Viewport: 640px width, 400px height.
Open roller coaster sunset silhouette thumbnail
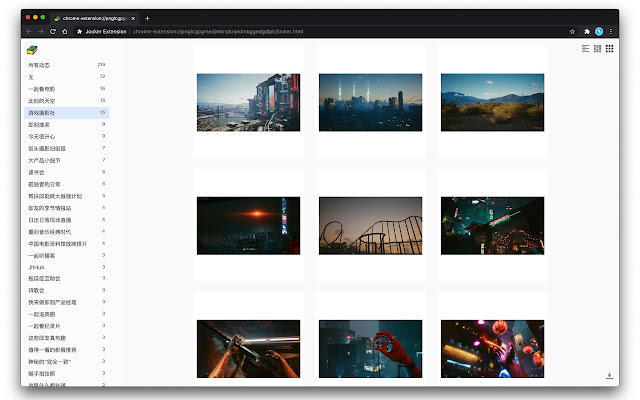(370, 226)
